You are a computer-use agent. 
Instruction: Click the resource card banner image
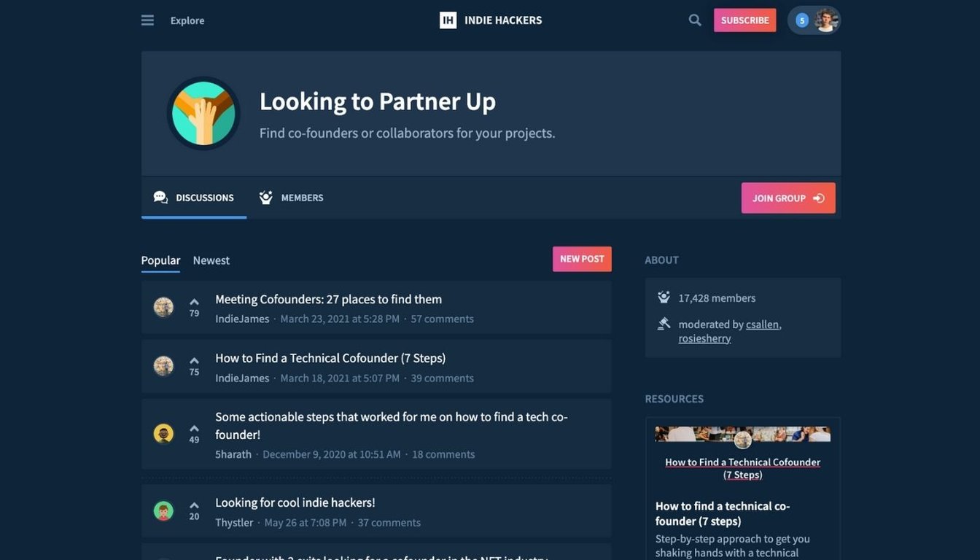pos(743,435)
